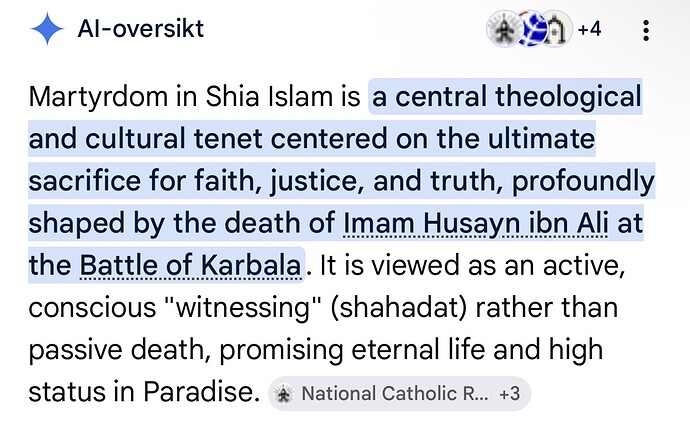Open the three-dot more options menu
Viewport: 690px width, 436px height.
(646, 30)
